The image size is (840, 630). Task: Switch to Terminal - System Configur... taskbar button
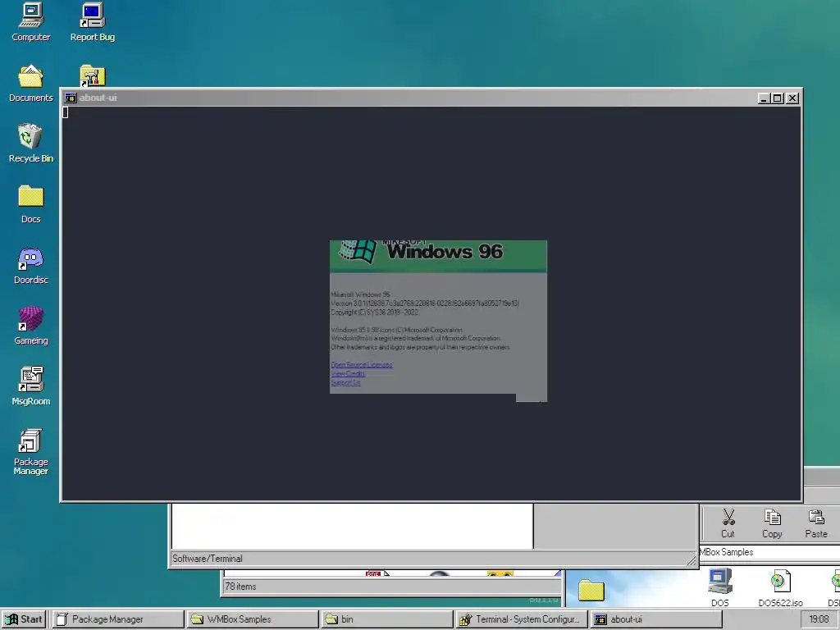tap(523, 619)
